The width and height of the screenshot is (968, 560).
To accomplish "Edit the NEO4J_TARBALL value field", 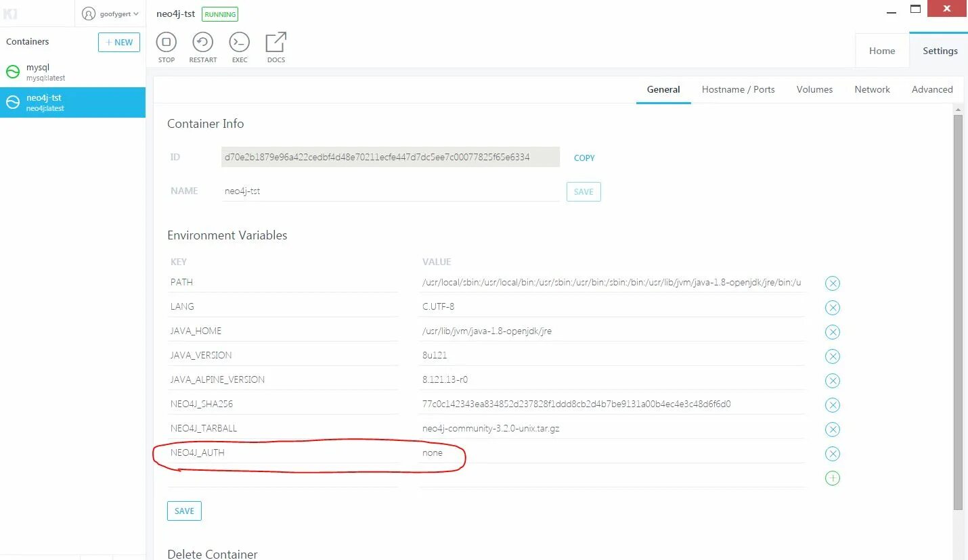I will point(612,428).
